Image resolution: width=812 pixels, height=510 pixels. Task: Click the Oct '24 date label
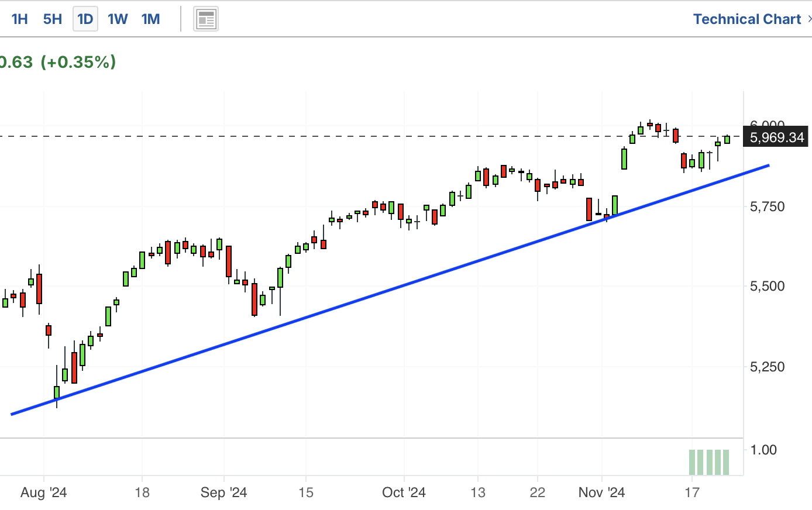tap(404, 492)
